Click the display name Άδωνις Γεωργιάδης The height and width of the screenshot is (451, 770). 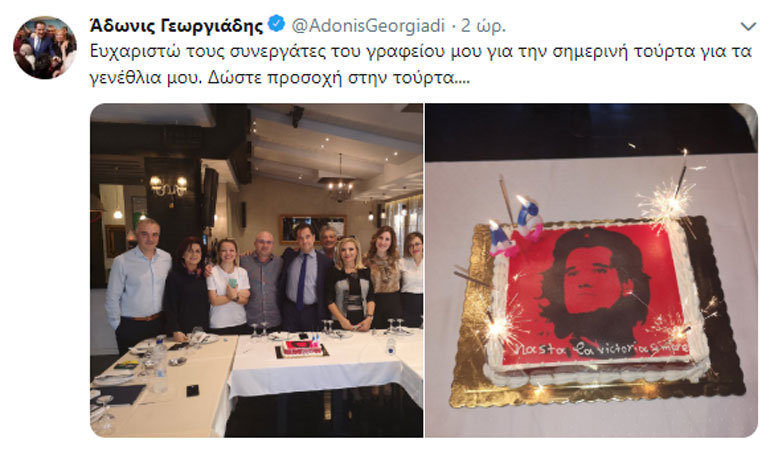(177, 25)
